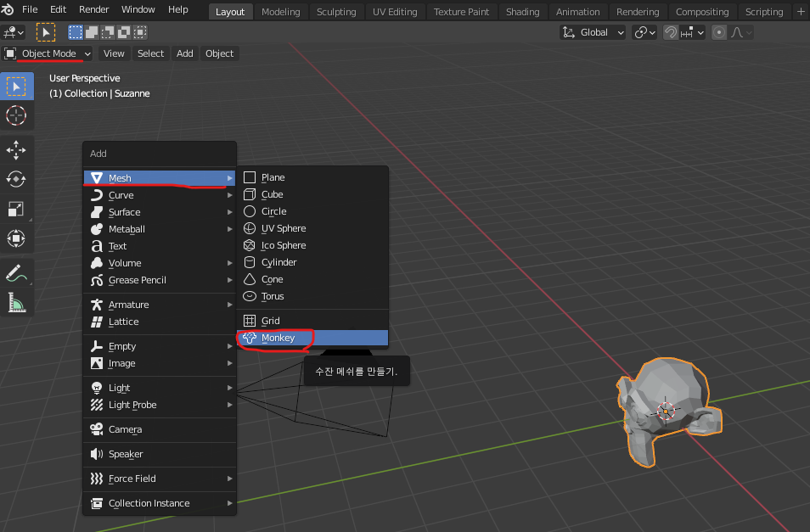Click the tweak select arrow icon in header
The height and width of the screenshot is (532, 810).
(46, 32)
